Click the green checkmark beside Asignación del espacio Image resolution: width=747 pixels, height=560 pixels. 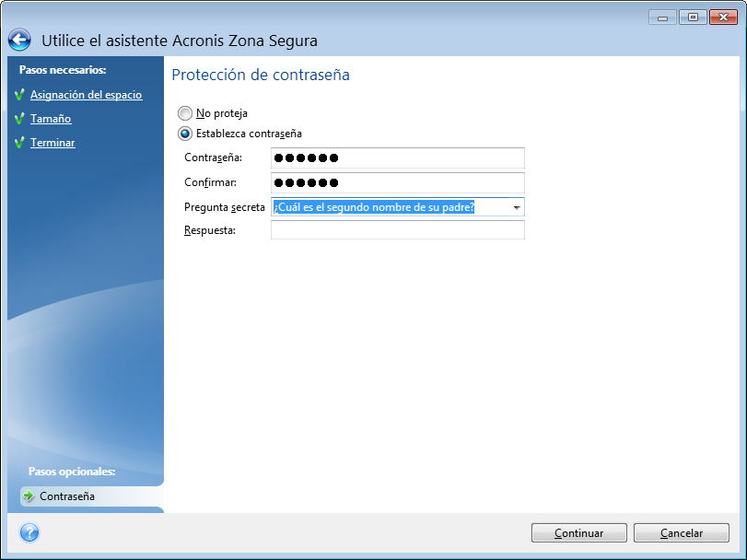19,94
